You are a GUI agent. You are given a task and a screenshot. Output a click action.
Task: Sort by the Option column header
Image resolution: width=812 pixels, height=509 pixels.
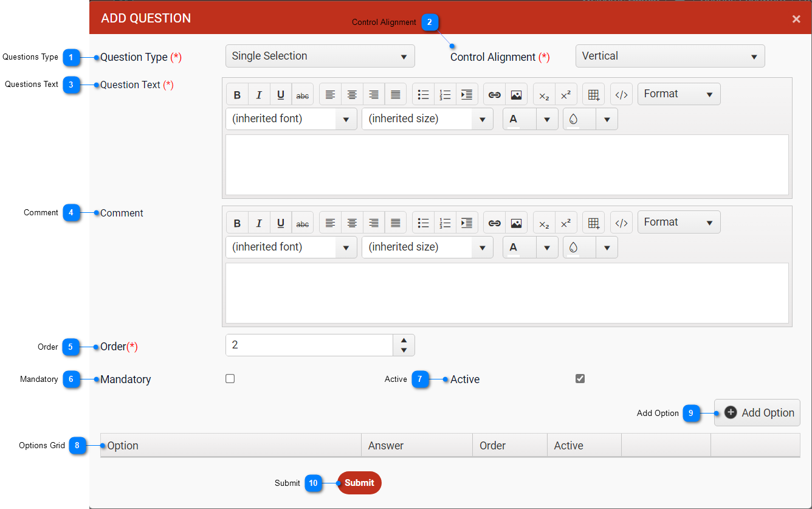tap(231, 445)
